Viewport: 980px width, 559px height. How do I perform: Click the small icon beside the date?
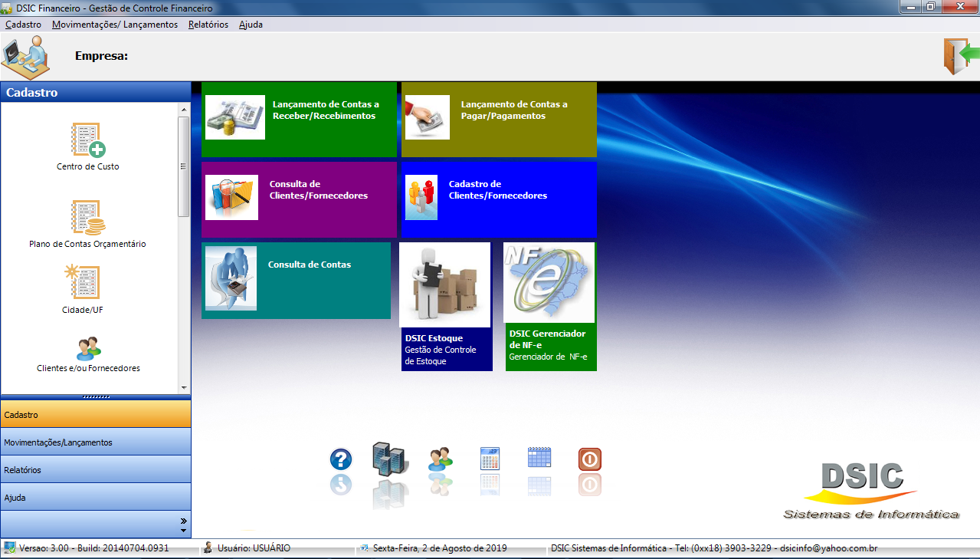[x=363, y=548]
